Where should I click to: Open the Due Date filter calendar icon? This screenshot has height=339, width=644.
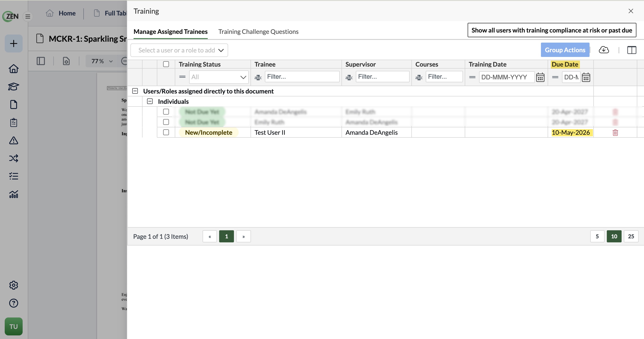tap(586, 77)
